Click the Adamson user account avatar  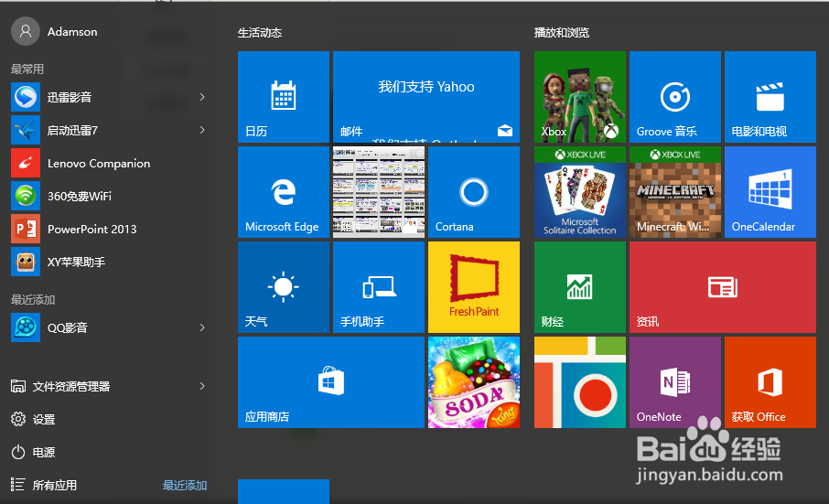point(26,31)
